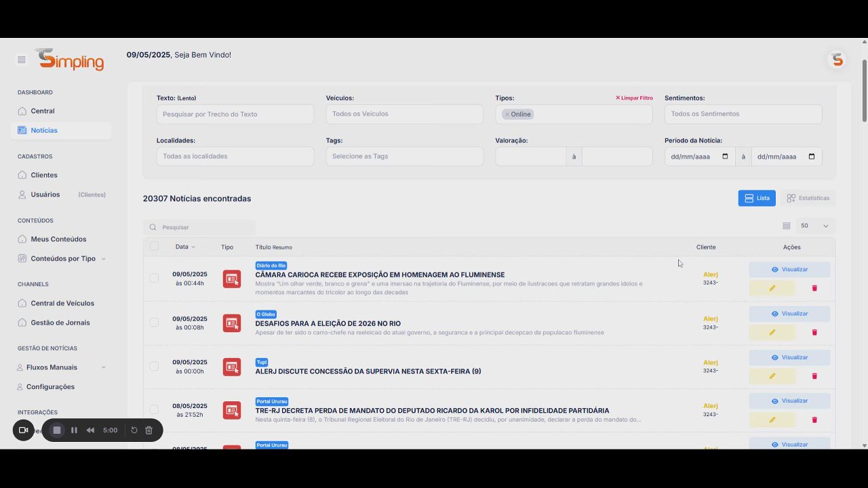Delete the TRE-RJ DECRETA news trash icon
Image resolution: width=868 pixels, height=488 pixels.
tap(814, 420)
